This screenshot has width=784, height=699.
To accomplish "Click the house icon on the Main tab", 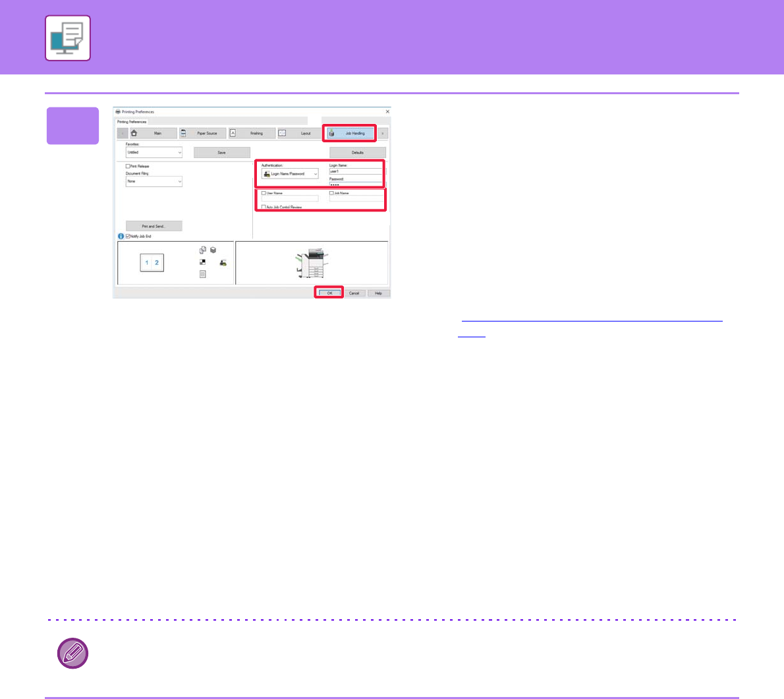I will pyautogui.click(x=134, y=133).
